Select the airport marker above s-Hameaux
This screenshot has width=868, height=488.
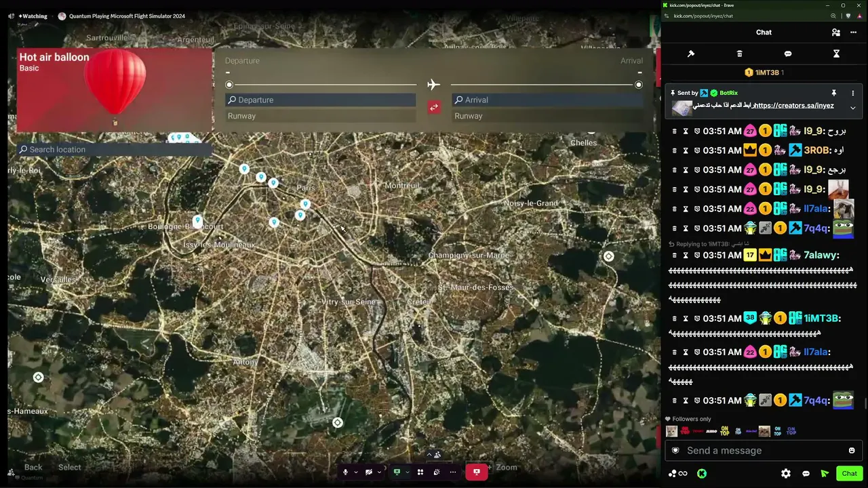38,378
